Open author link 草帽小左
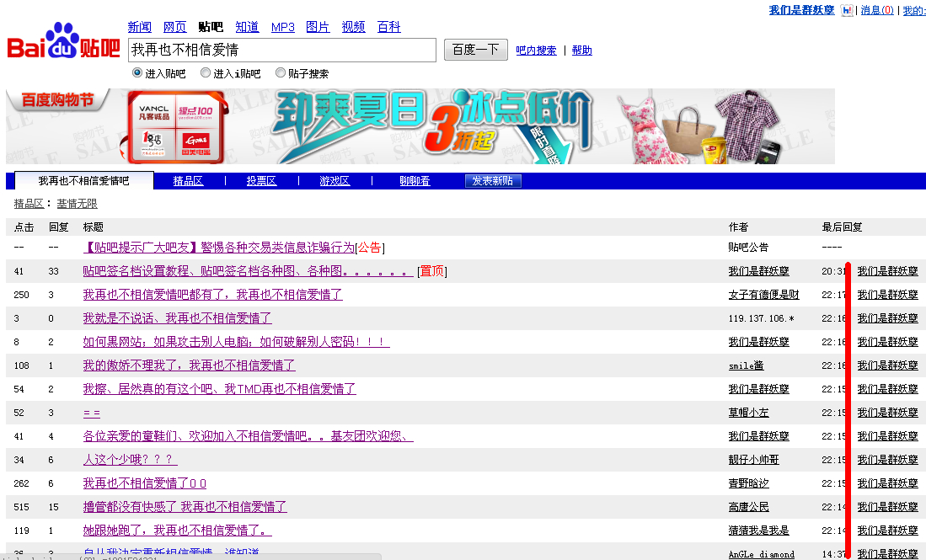Image resolution: width=926 pixels, height=560 pixels. [748, 413]
